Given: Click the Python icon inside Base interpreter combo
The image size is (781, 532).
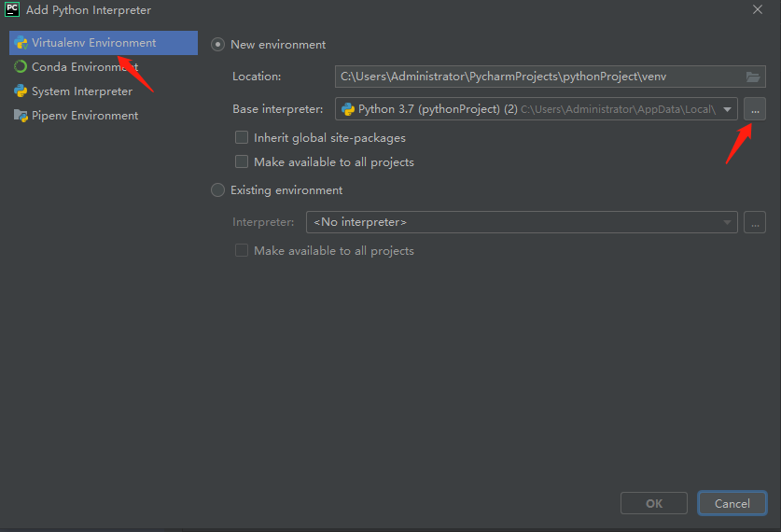Looking at the screenshot, I should point(348,109).
